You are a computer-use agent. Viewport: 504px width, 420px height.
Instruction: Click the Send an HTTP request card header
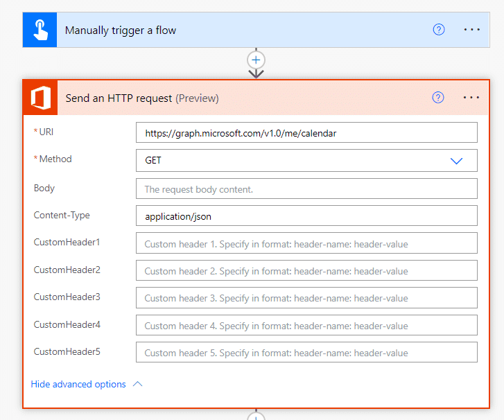click(x=256, y=98)
